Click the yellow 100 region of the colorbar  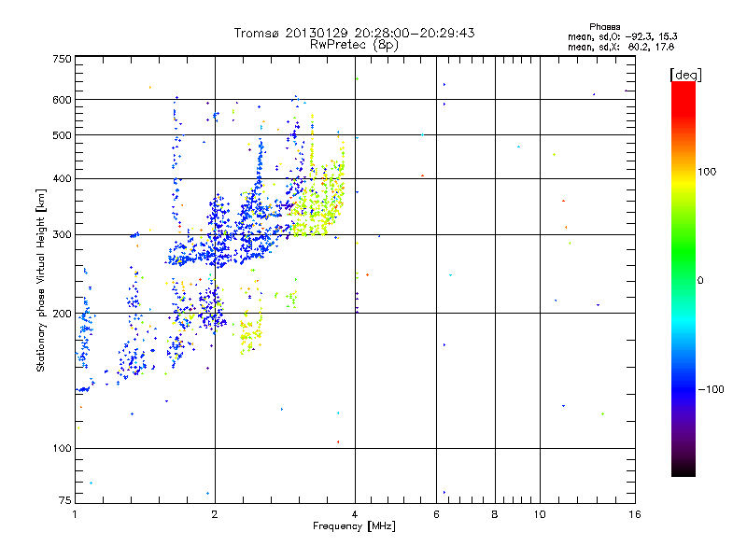pyautogui.click(x=684, y=173)
